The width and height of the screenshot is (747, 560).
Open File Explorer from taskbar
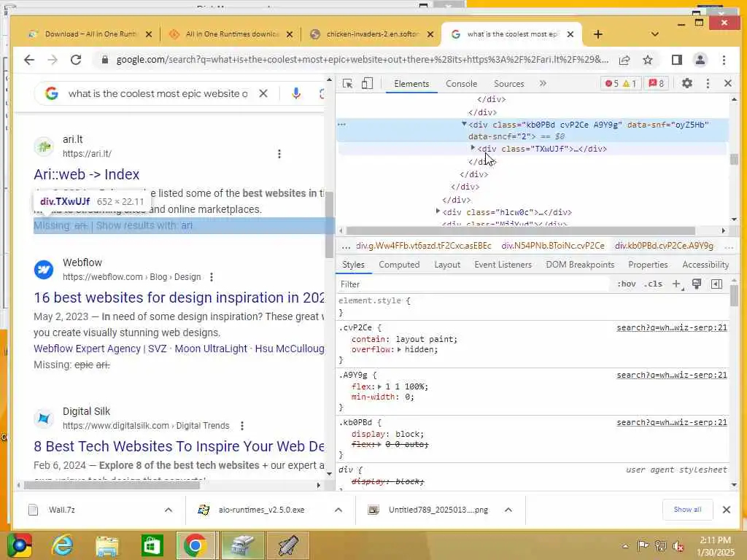pyautogui.click(x=107, y=545)
